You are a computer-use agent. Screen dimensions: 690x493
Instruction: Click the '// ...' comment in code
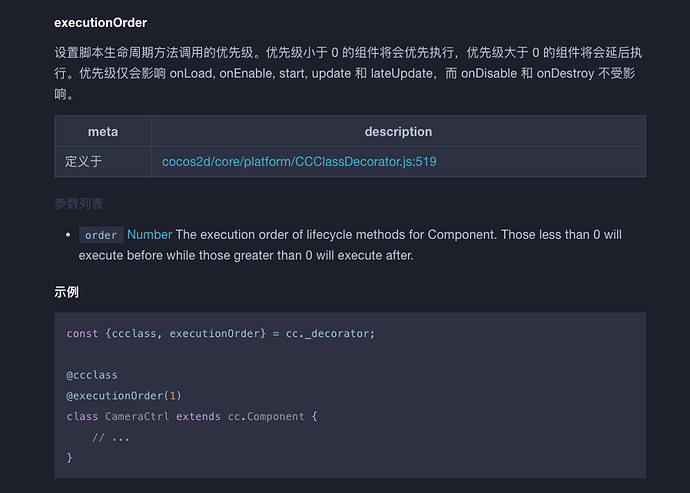coord(111,437)
